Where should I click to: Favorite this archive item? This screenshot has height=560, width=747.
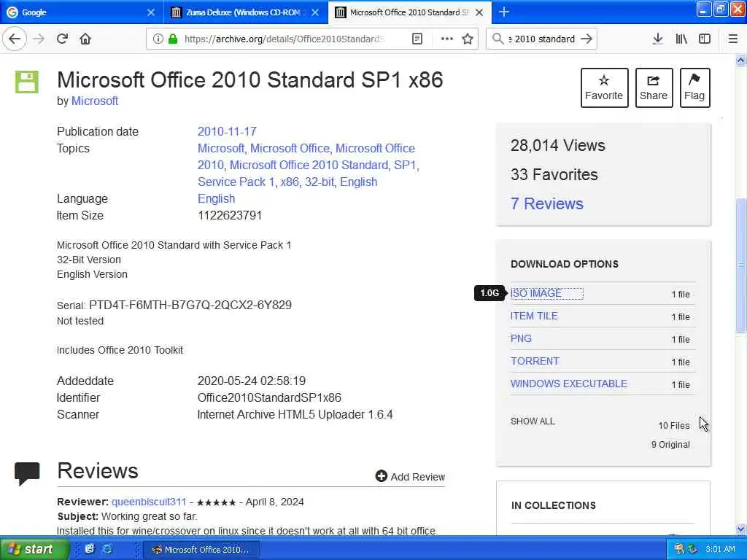(604, 87)
